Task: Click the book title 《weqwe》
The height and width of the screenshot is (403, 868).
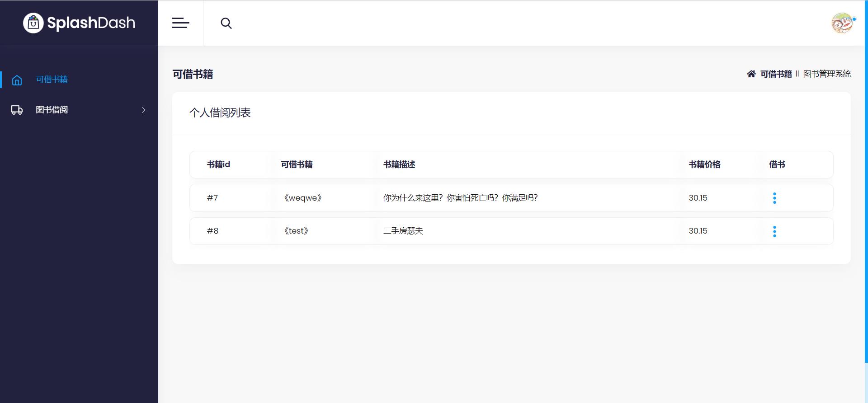Action: click(x=303, y=198)
